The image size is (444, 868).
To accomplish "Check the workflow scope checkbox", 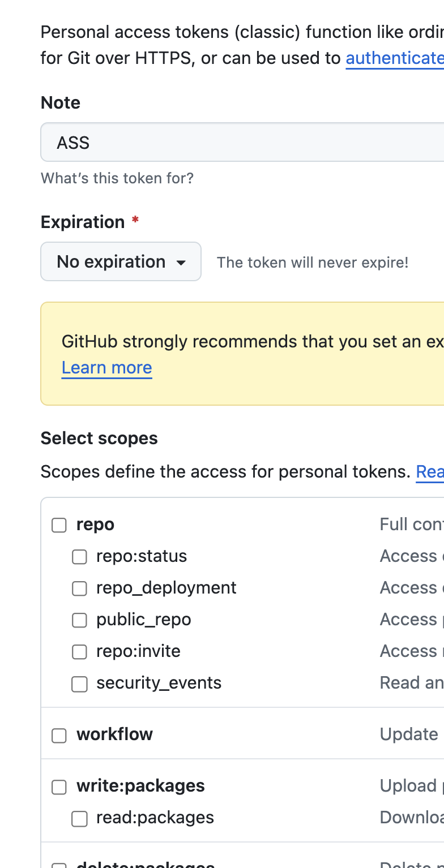I will (59, 735).
